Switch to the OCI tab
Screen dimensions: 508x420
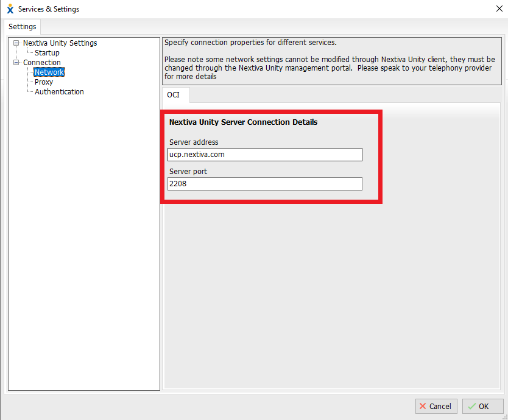(x=175, y=95)
